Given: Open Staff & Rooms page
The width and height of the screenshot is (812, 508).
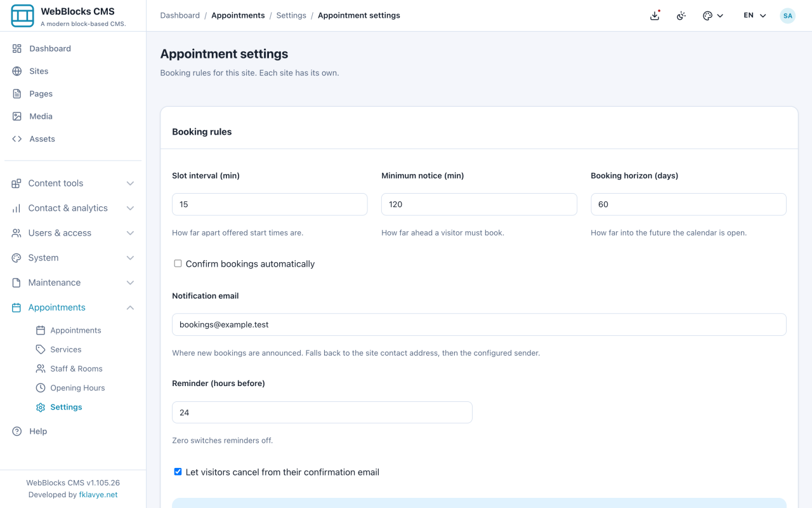Looking at the screenshot, I should click(76, 368).
